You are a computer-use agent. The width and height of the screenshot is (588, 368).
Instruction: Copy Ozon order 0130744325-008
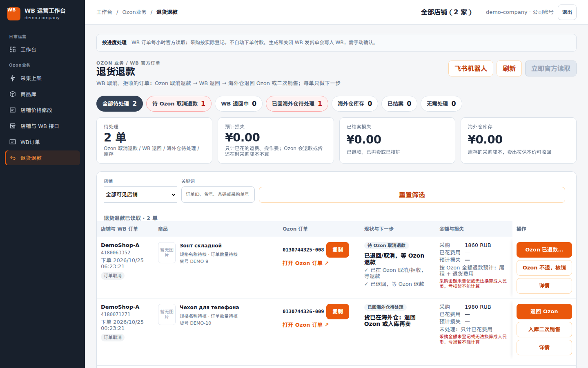pos(338,250)
